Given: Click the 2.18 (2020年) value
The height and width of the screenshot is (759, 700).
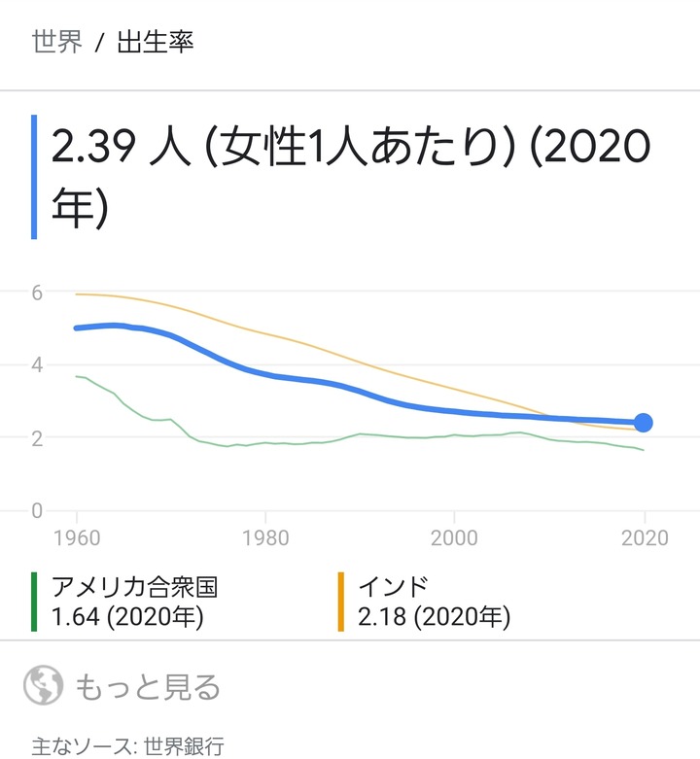Looking at the screenshot, I should tap(435, 617).
